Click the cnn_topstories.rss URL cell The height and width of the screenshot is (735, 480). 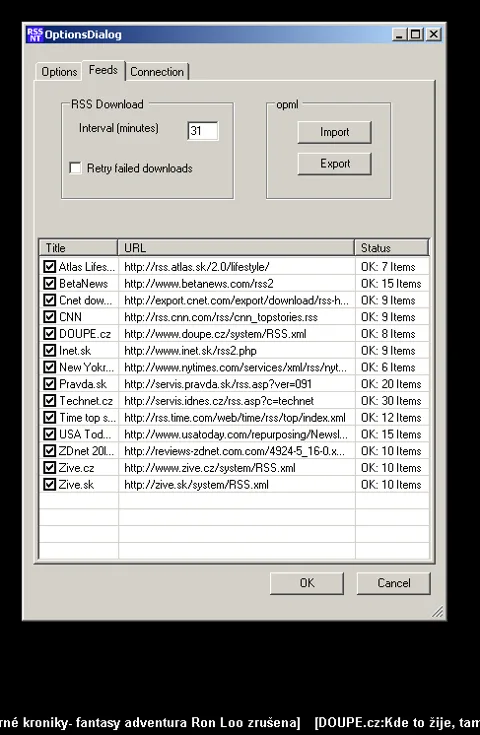tap(237, 317)
